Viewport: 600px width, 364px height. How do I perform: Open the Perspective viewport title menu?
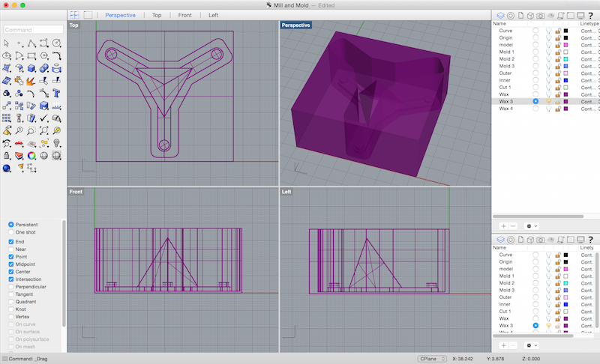295,25
